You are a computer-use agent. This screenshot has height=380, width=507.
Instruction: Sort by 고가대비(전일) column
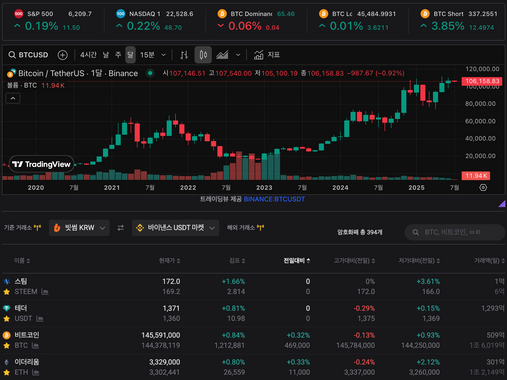tap(354, 260)
